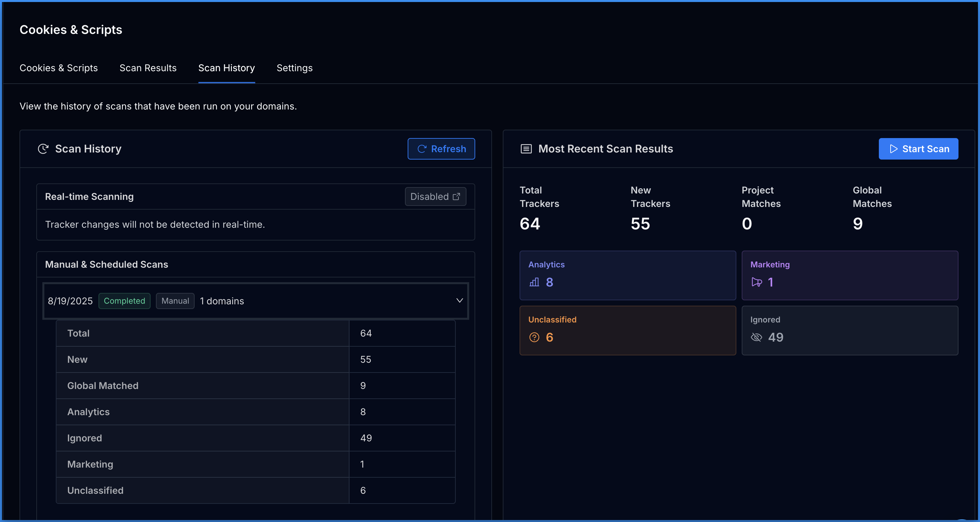Refresh the scan history

[x=441, y=149]
